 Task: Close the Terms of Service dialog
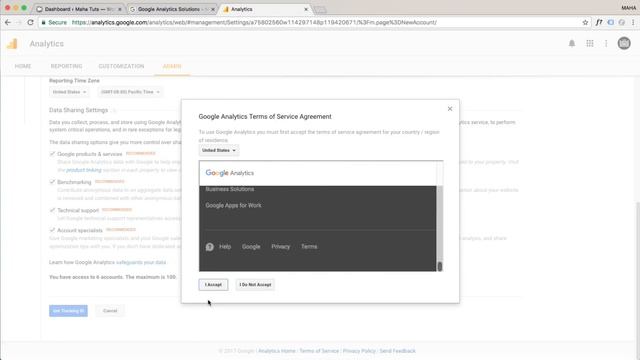pyautogui.click(x=450, y=109)
